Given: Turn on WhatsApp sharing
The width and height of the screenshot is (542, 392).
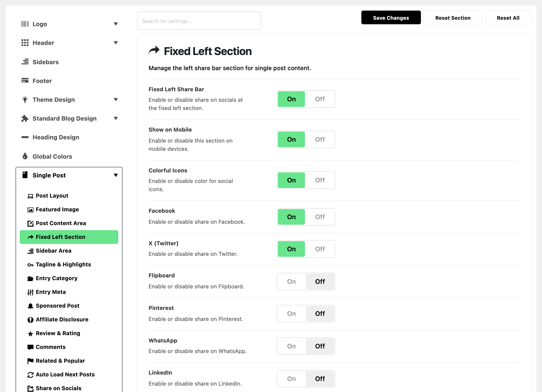Looking at the screenshot, I should [291, 346].
